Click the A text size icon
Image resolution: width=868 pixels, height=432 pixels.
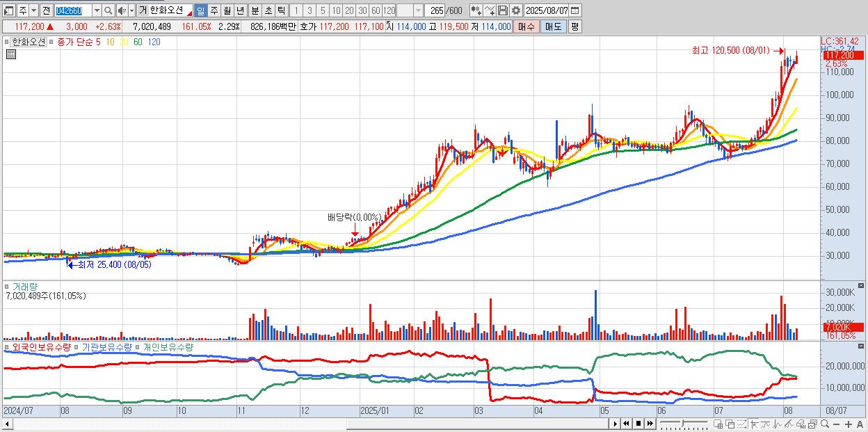click(860, 424)
